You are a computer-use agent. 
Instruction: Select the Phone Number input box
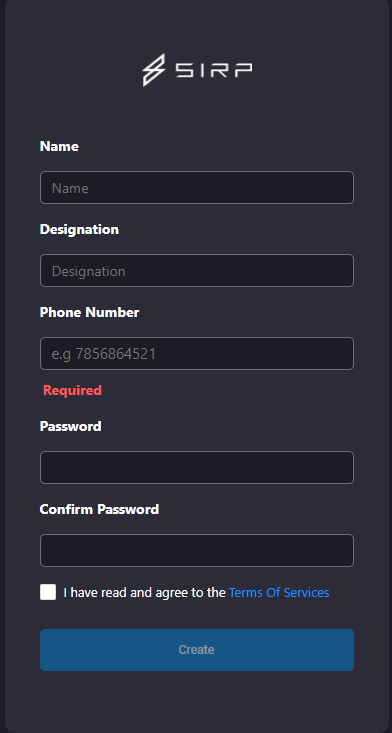[197, 353]
